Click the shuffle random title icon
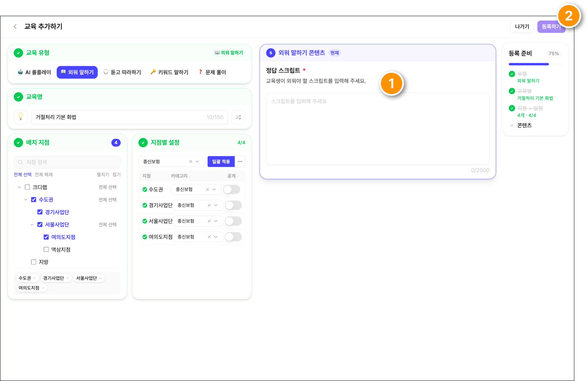This screenshot has height=381, width=588. click(238, 117)
